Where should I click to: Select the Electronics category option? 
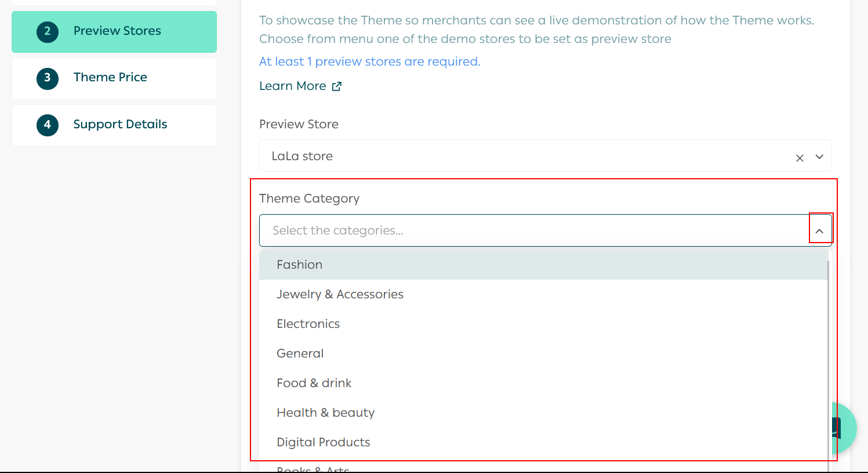tap(308, 324)
